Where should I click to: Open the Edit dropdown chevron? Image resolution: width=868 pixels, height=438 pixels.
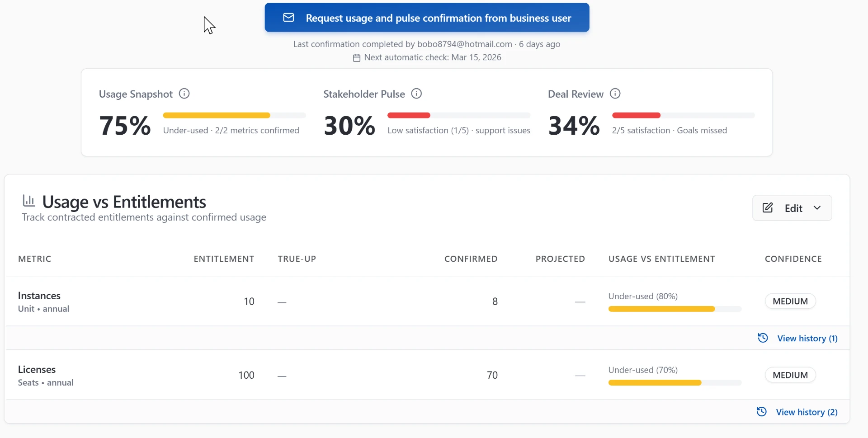pyautogui.click(x=817, y=208)
